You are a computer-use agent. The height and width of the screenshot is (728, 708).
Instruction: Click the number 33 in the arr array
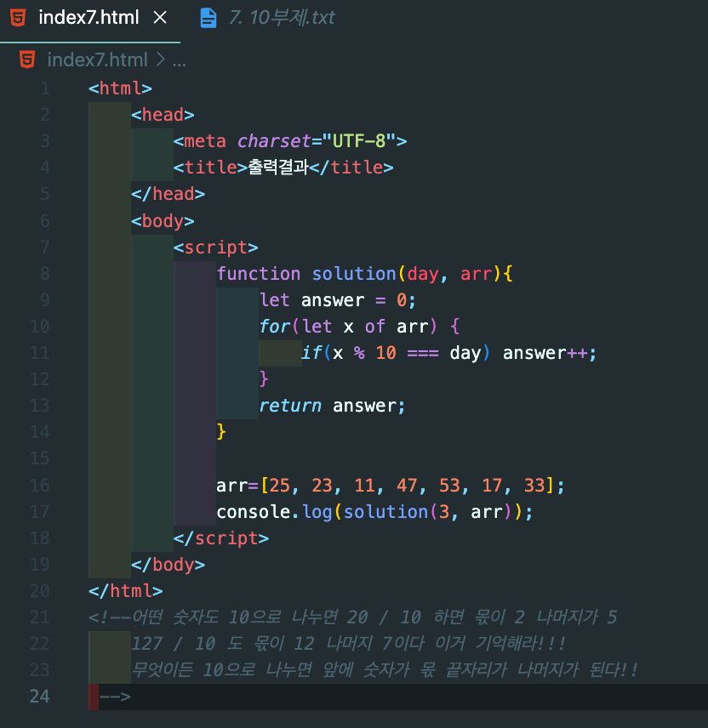click(534, 486)
